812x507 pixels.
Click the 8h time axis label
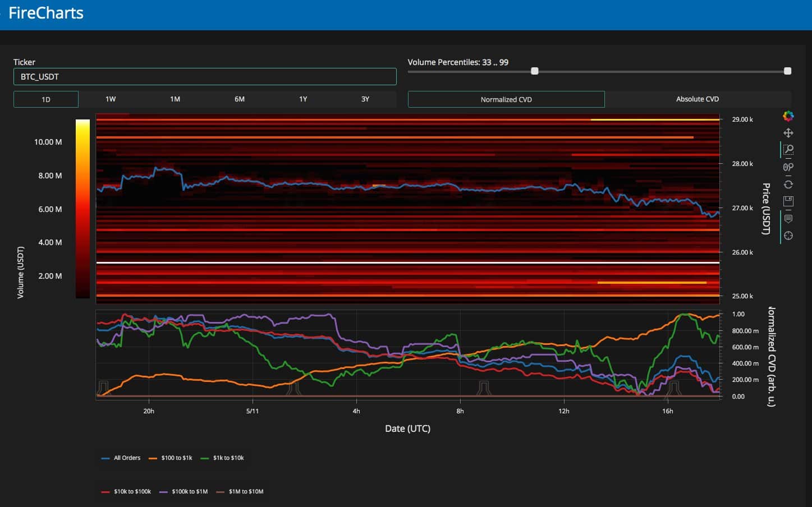tap(460, 411)
